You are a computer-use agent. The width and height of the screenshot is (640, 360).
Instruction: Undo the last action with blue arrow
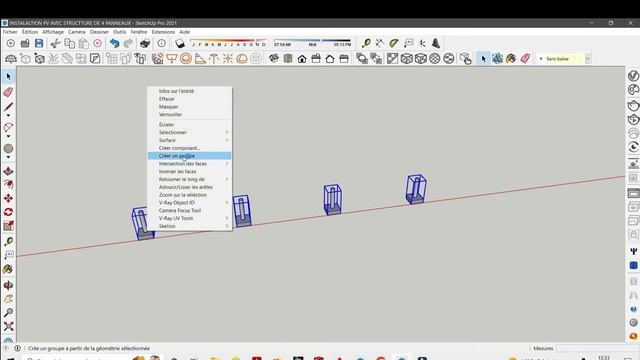(115, 43)
